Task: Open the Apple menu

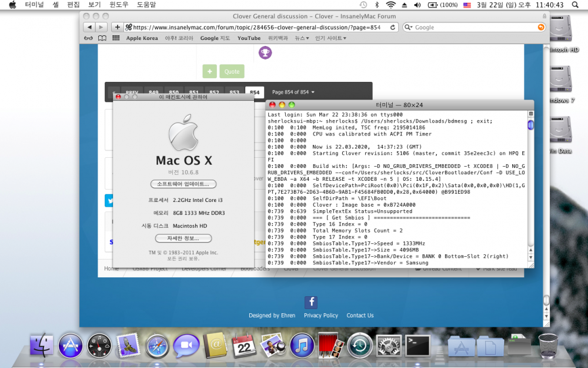Action: point(12,5)
